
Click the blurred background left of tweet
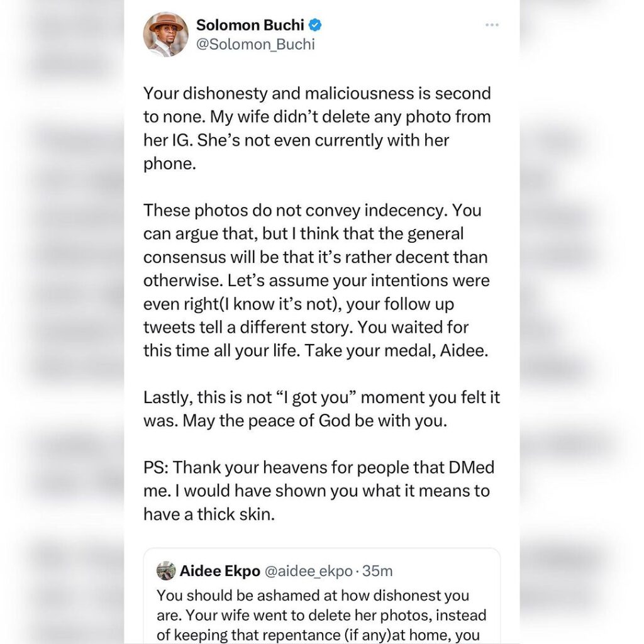tap(62, 314)
